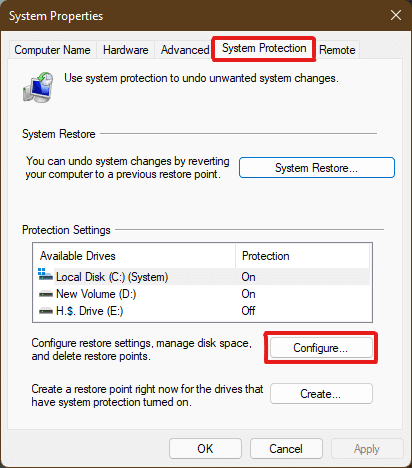
Task: Select H.S. Drive (E:) in drive list
Action: coord(204,311)
